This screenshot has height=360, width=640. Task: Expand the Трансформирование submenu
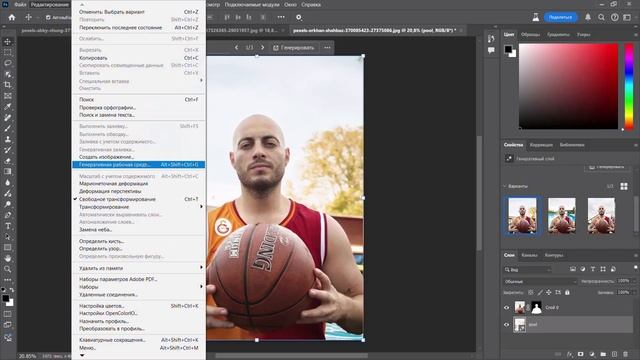(x=139, y=207)
